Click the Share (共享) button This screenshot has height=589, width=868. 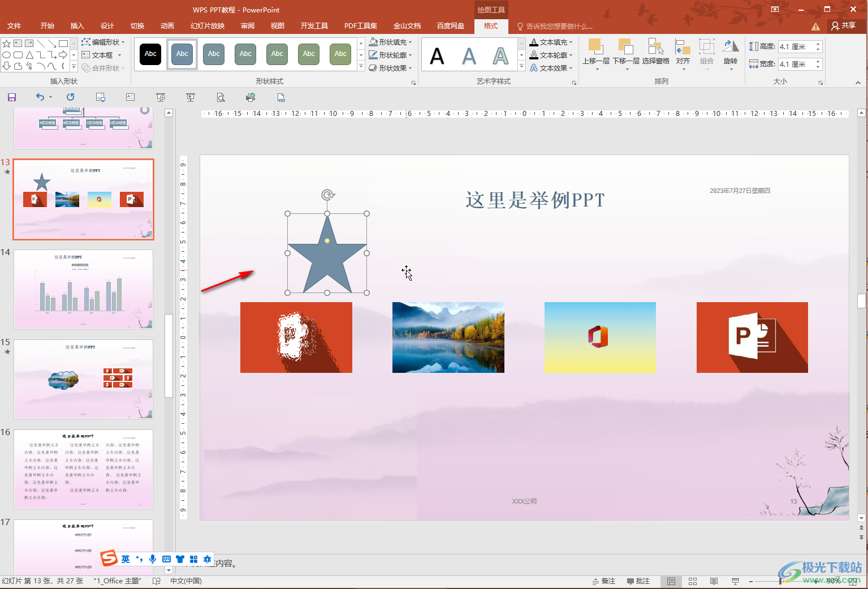coord(844,26)
